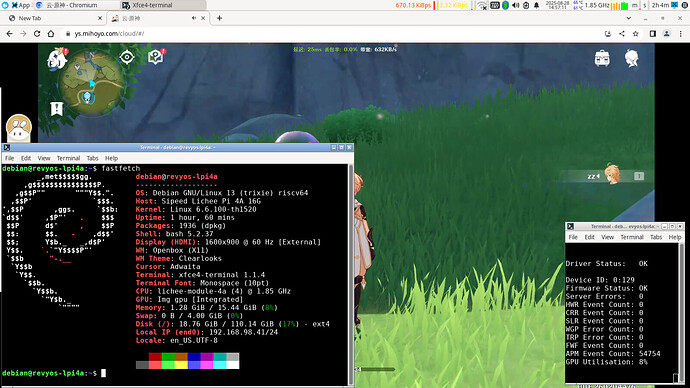Click the 670.13 KiBps network speed readout
This screenshot has width=690, height=388.
point(413,5)
